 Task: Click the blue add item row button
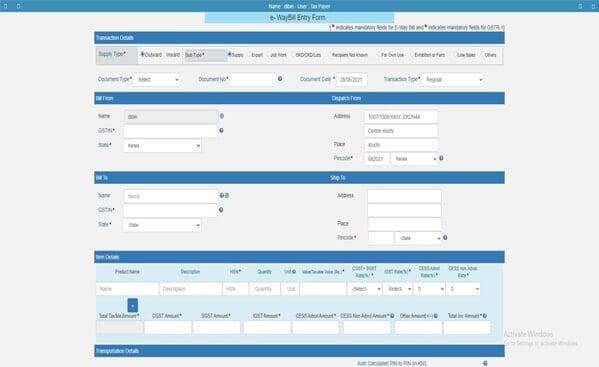pos(133,306)
